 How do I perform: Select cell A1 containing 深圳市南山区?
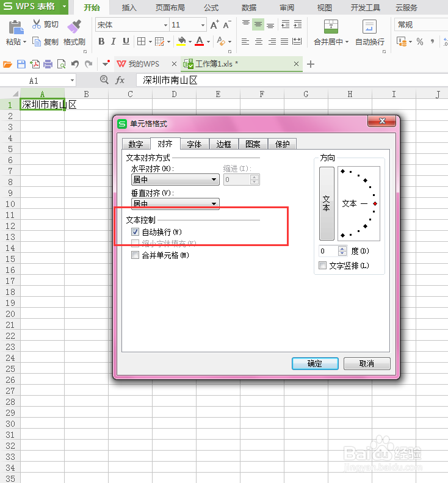point(43,105)
